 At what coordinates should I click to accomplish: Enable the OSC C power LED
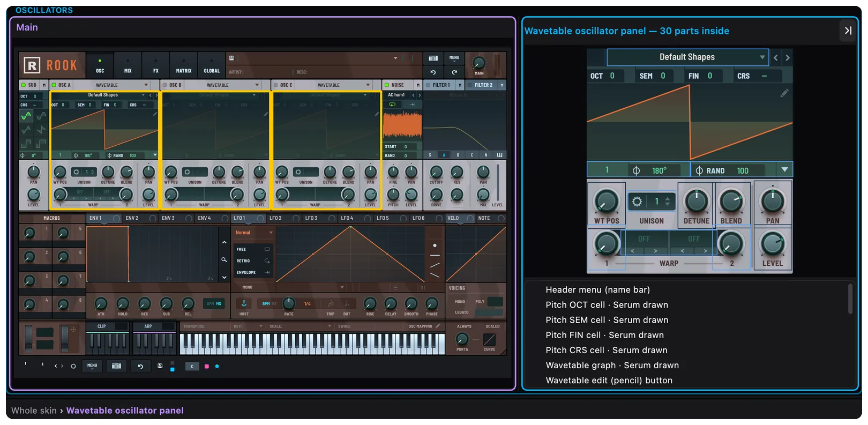(275, 85)
